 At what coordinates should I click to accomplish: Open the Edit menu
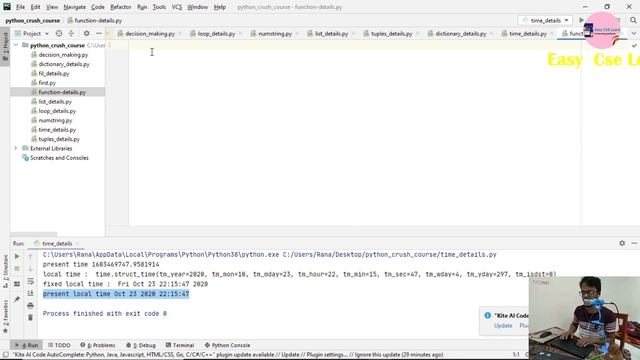pyautogui.click(x=36, y=7)
